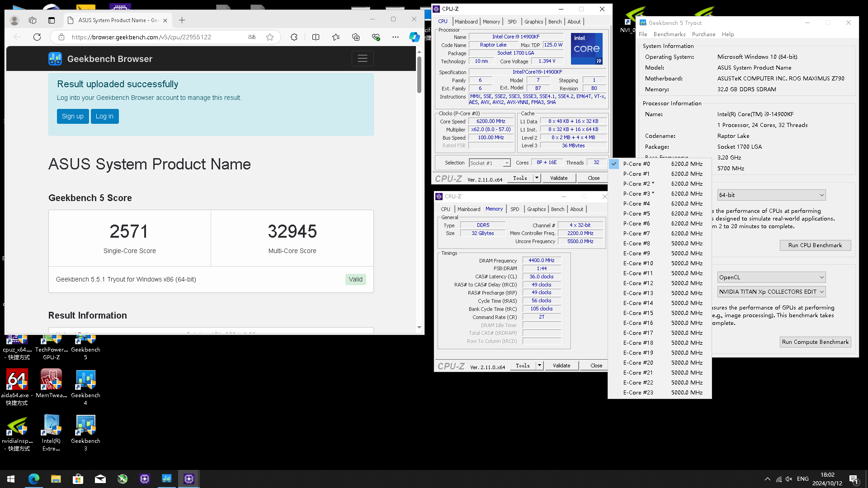This screenshot has width=868, height=488.
Task: Refresh the Geekbench Browser page
Action: pyautogui.click(x=37, y=37)
